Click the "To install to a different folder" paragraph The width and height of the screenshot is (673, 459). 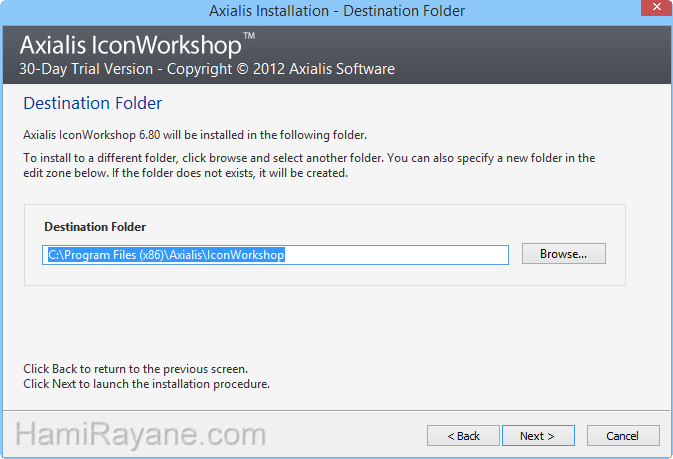[309, 166]
